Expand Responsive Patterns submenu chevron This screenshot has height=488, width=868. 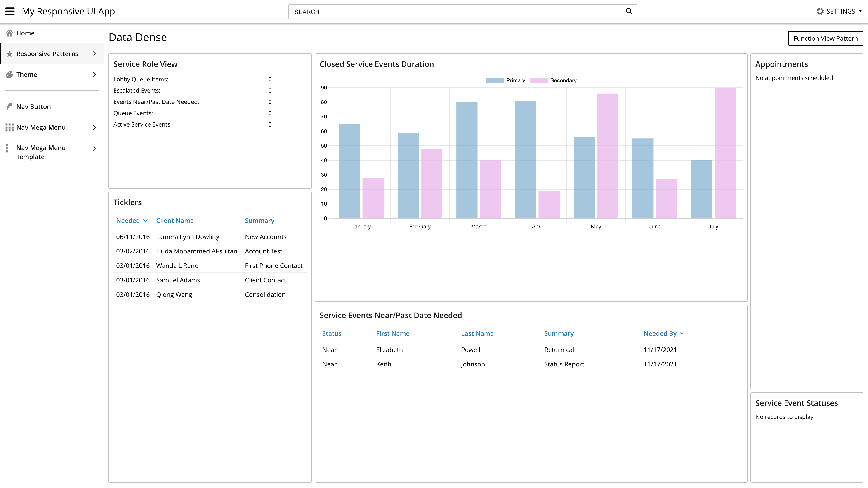pos(94,54)
